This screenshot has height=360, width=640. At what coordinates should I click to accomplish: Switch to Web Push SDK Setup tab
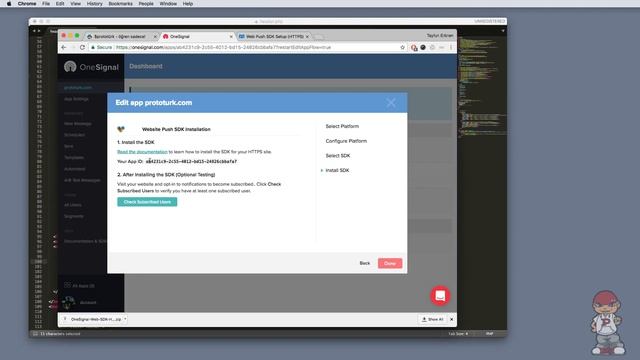point(274,36)
